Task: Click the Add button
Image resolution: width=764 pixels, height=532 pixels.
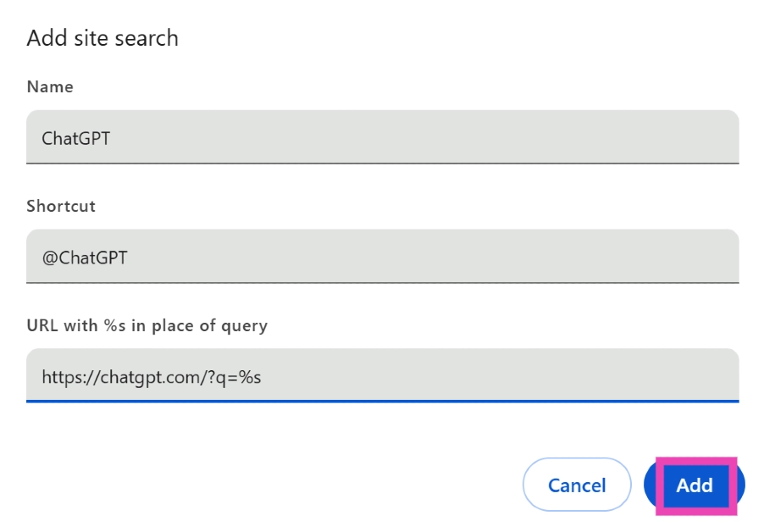Action: 695,485
